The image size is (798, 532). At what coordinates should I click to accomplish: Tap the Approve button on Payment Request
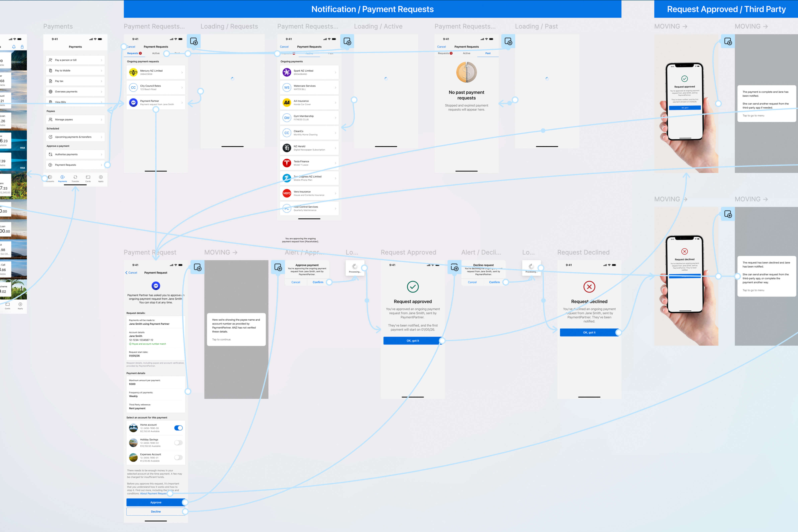[x=156, y=502]
